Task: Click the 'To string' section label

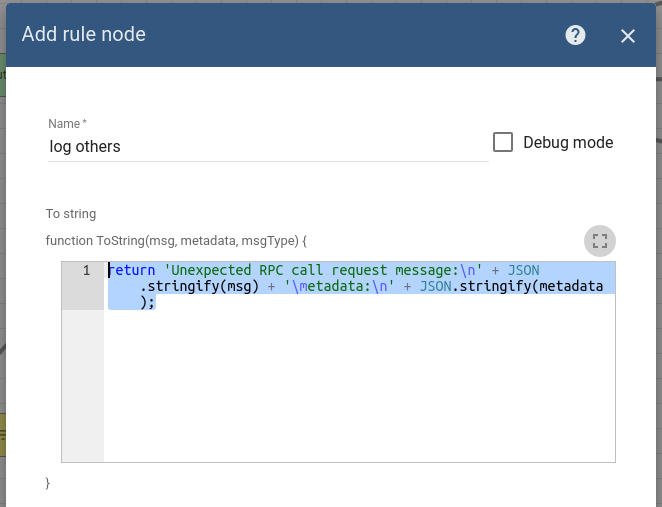Action: [x=71, y=213]
